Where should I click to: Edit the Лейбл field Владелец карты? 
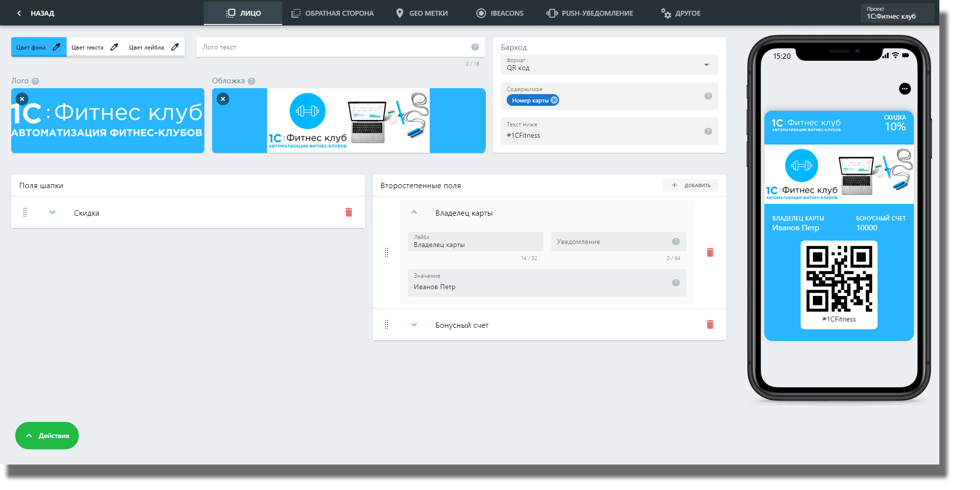(475, 242)
